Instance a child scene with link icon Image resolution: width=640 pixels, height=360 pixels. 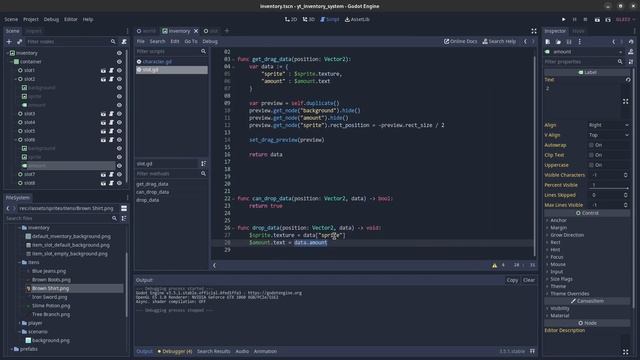point(19,42)
